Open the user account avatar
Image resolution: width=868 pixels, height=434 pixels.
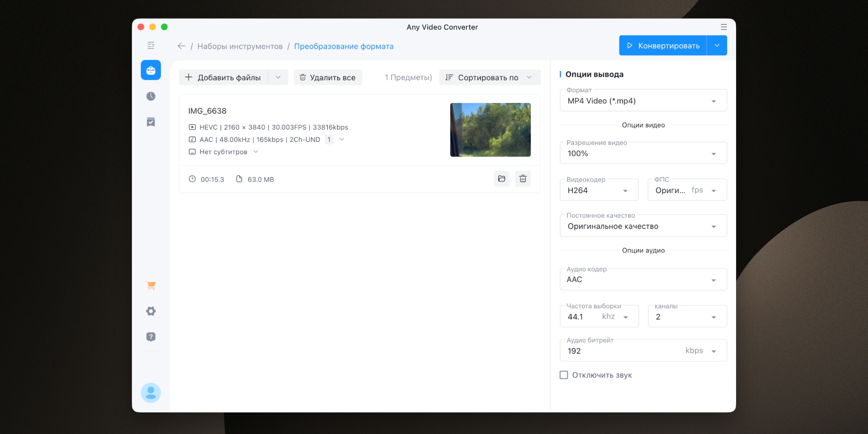click(151, 393)
